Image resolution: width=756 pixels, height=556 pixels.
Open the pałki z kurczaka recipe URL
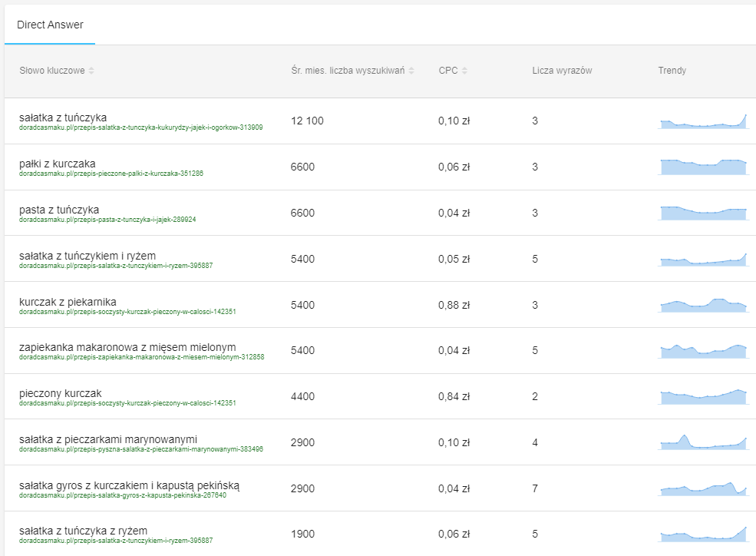point(111,174)
